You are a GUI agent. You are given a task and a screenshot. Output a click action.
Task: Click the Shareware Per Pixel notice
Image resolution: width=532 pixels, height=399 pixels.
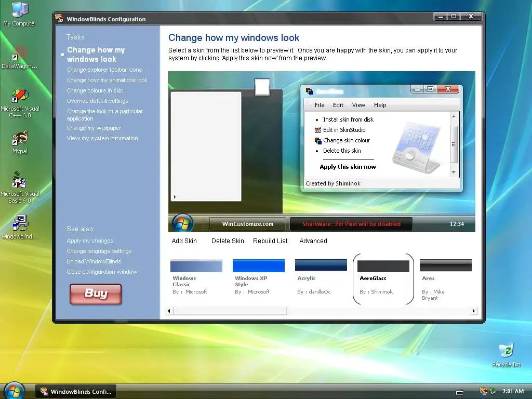351,224
